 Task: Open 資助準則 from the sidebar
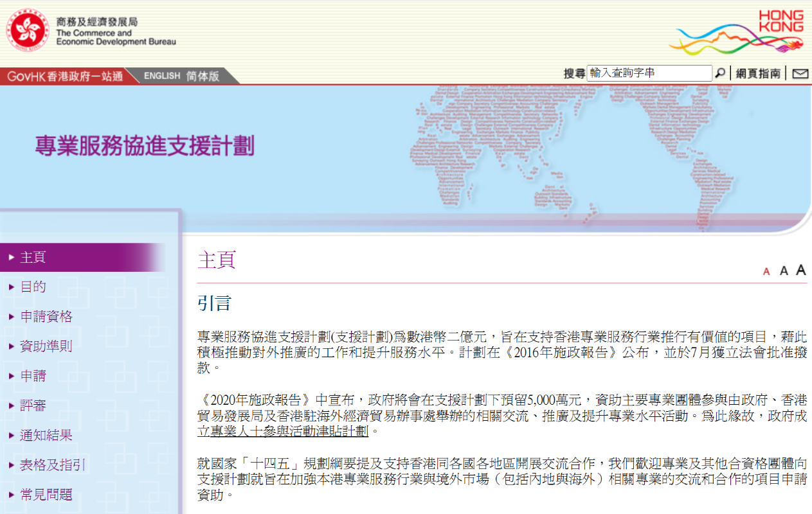coord(46,346)
